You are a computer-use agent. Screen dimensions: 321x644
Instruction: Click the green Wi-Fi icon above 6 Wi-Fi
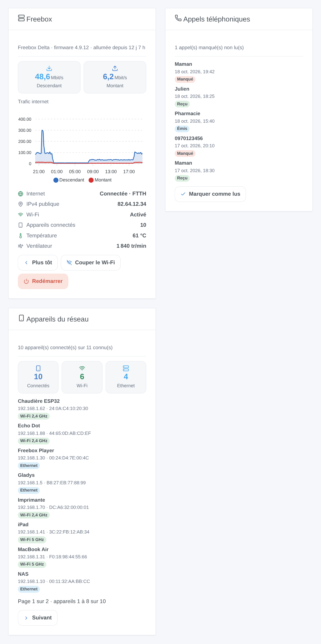tap(82, 368)
